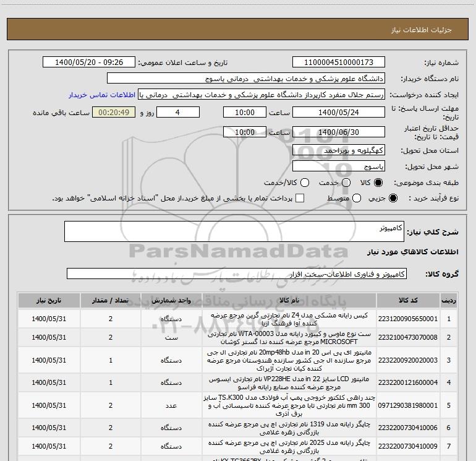The image size is (476, 461).
Task: Toggle the اسناد خزانه اسلامی payment checkbox
Action: (x=300, y=198)
